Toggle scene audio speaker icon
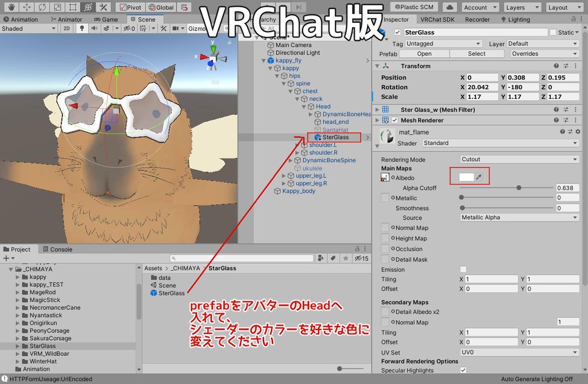 pos(95,29)
